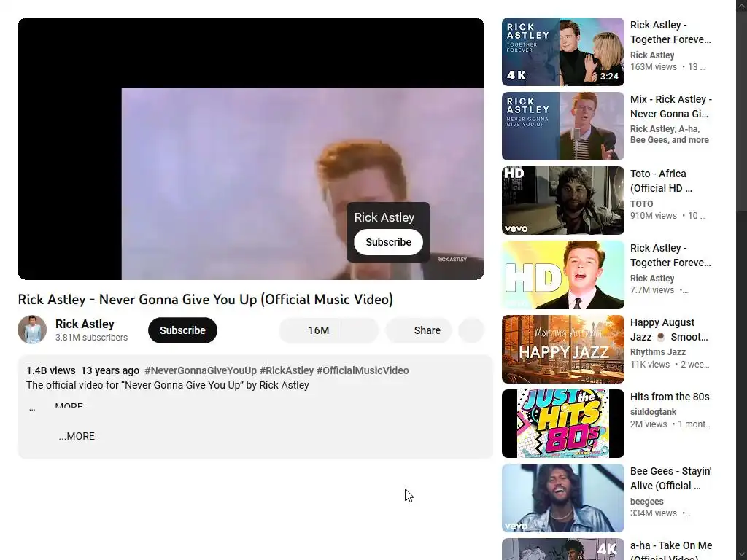The image size is (747, 560).
Task: Open the Happy Jazz video thumbnail
Action: click(x=563, y=349)
